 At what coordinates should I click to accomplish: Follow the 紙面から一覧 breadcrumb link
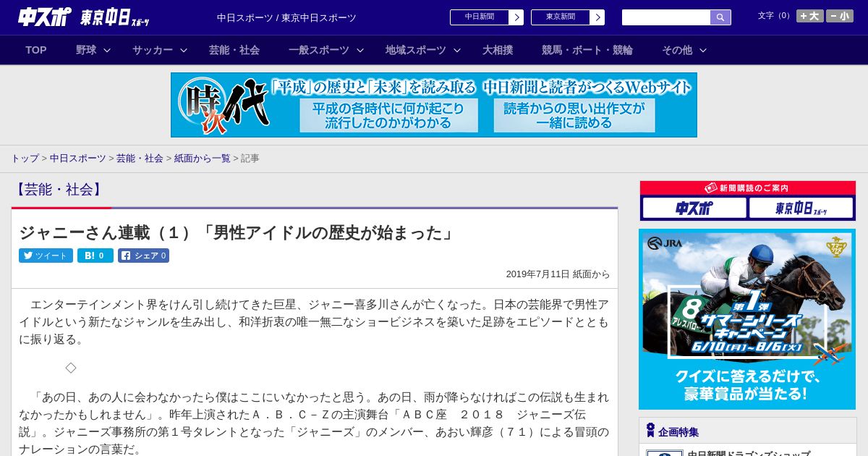coord(202,158)
